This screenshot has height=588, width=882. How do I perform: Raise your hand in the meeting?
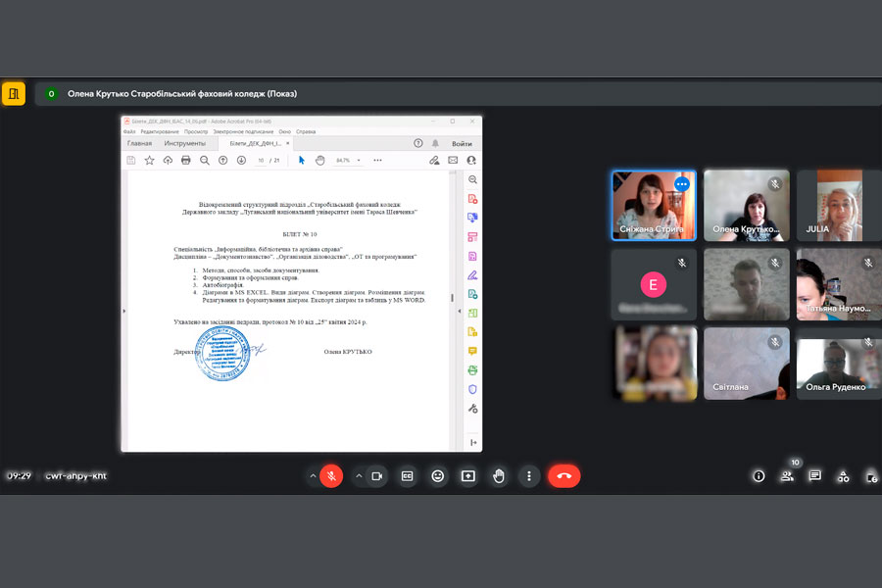pyautogui.click(x=499, y=476)
